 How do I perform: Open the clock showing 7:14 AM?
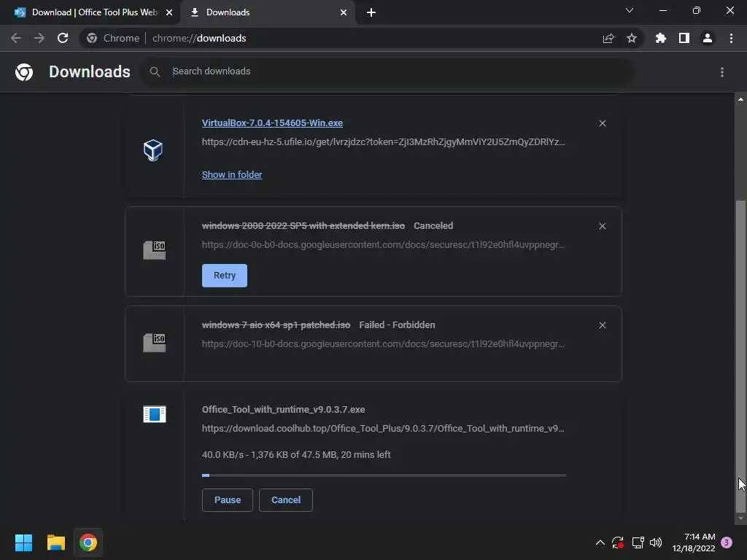(x=694, y=542)
